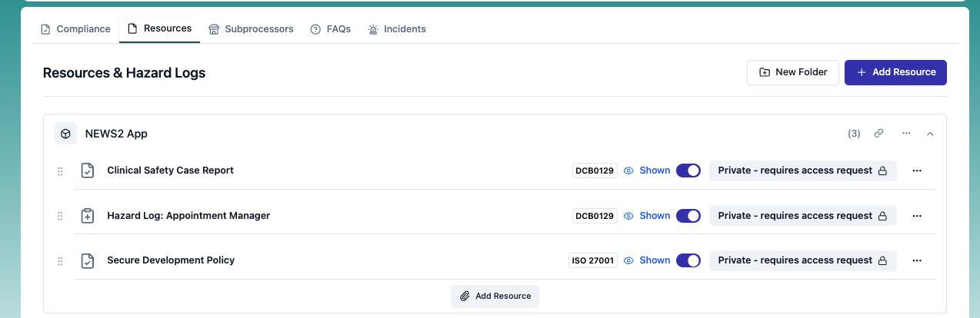Go to the FAQs tab

[x=331, y=29]
